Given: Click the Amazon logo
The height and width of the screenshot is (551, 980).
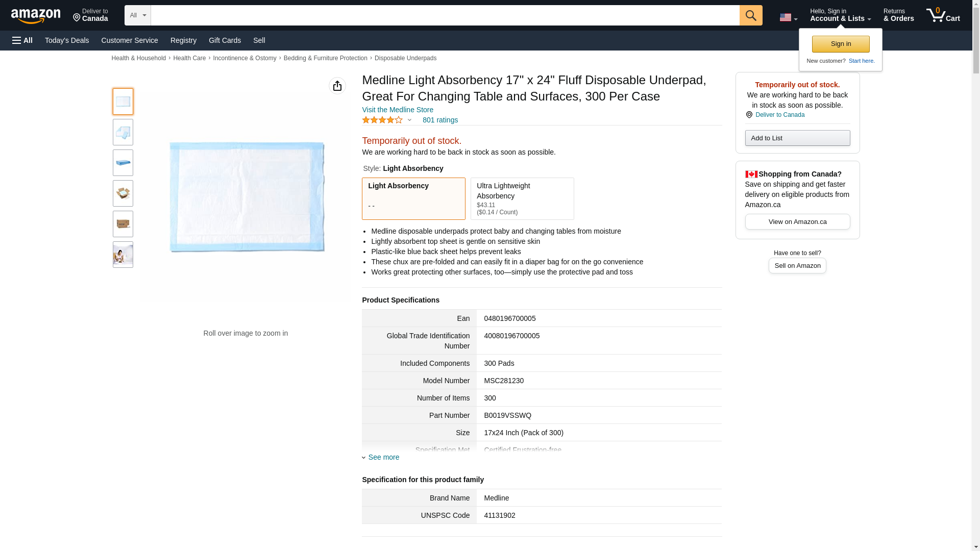Looking at the screenshot, I should coord(36,16).
